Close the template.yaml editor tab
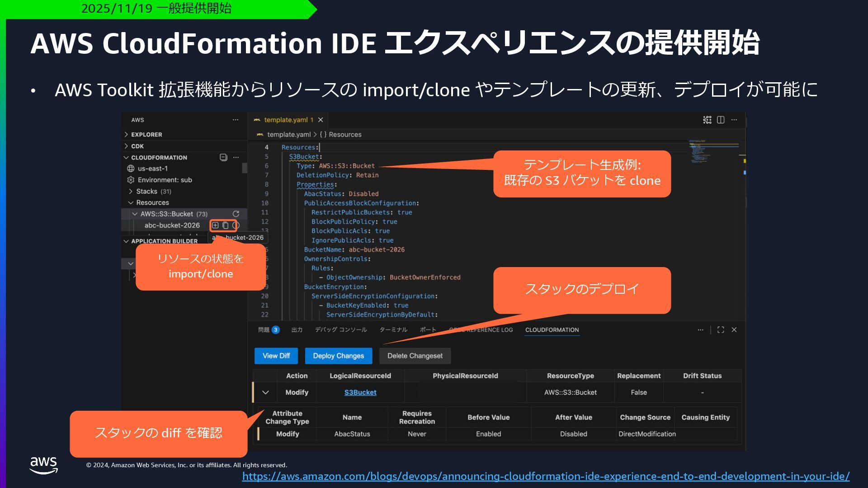 pyautogui.click(x=321, y=120)
